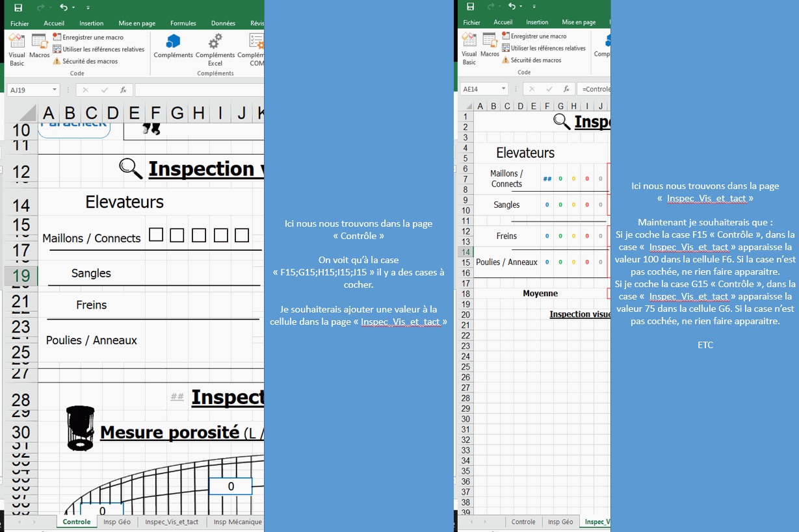Image resolution: width=799 pixels, height=532 pixels.
Task: Save the workbook in the right Excel window
Action: (x=471, y=6)
